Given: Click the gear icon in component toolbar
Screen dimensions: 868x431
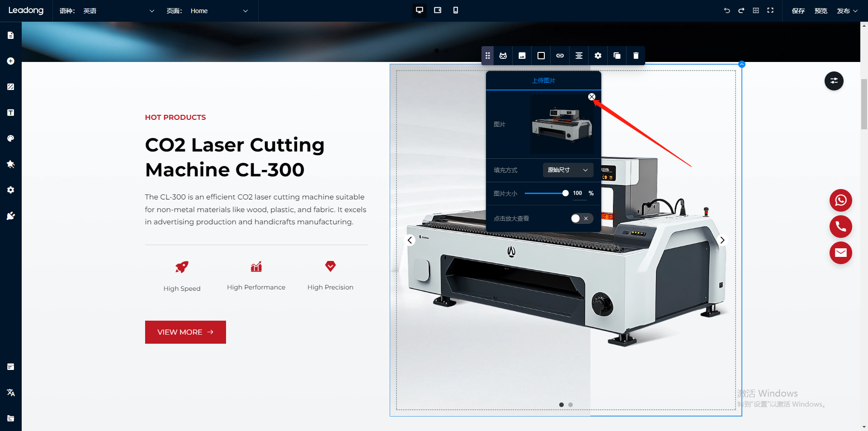Looking at the screenshot, I should [x=598, y=56].
